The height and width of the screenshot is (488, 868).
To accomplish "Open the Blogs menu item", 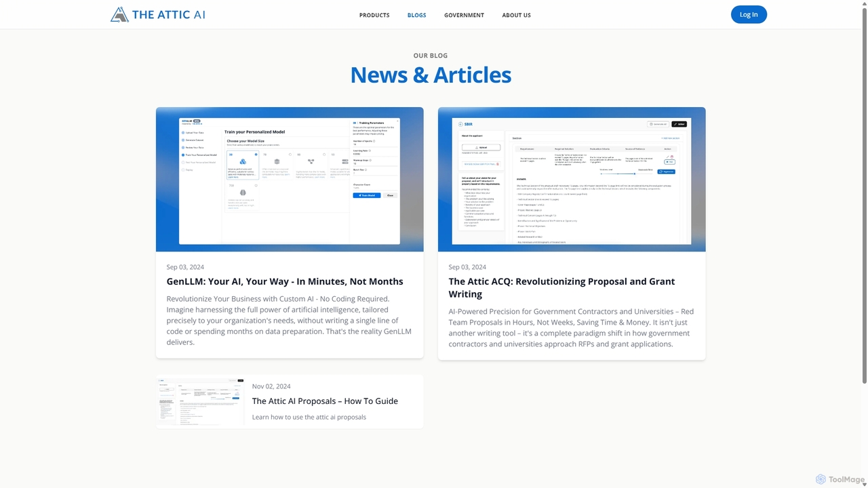I will pos(417,15).
